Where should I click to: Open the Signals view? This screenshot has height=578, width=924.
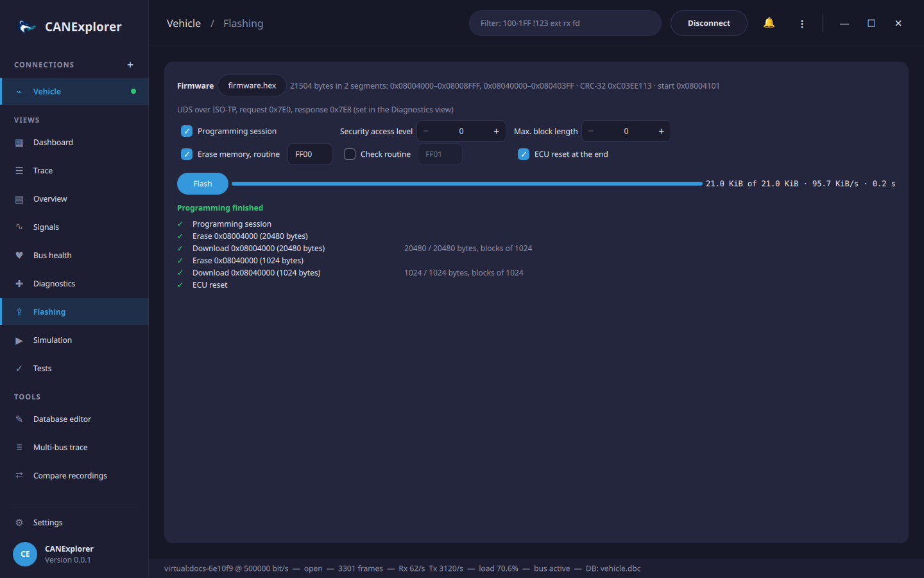click(74, 227)
